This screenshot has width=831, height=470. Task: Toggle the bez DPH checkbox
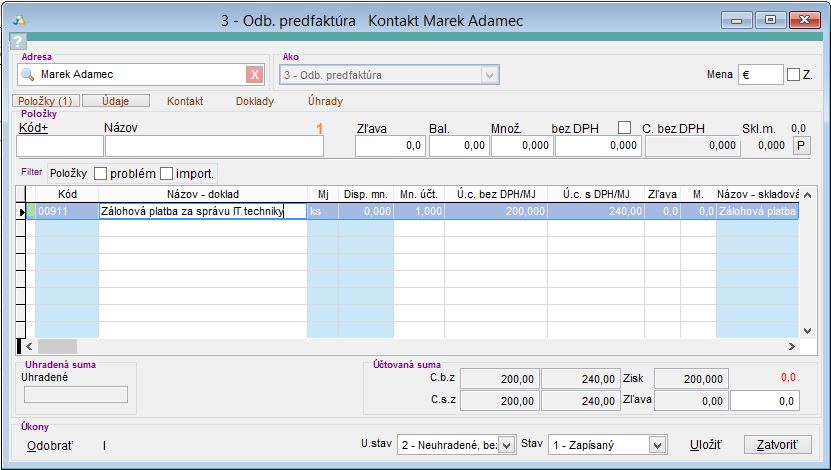[625, 127]
